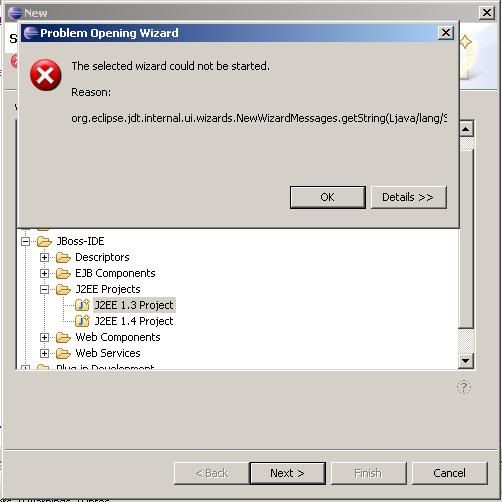Click the EJB Components folder icon
The width and height of the screenshot is (502, 502).
coord(63,273)
